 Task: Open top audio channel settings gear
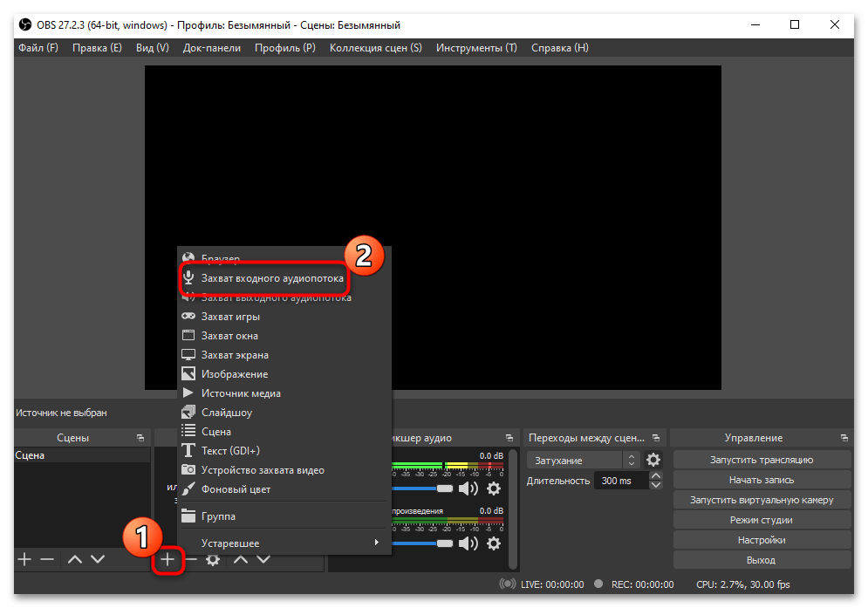[494, 488]
